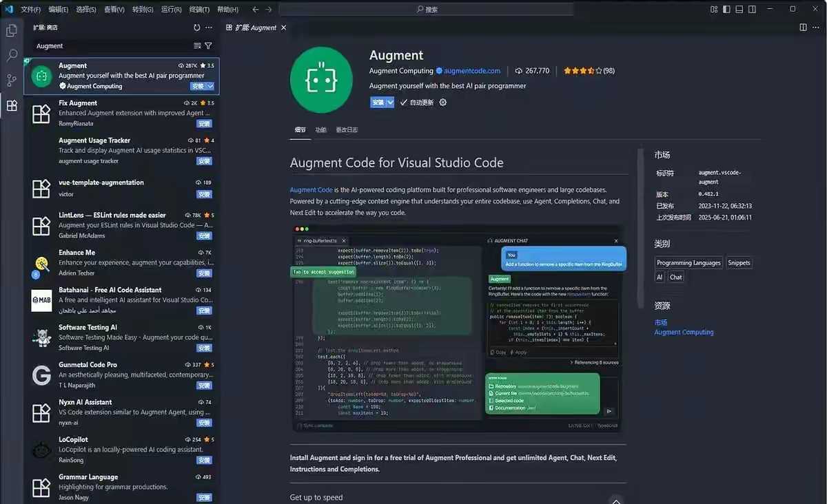Open the Source Control view

[12, 81]
